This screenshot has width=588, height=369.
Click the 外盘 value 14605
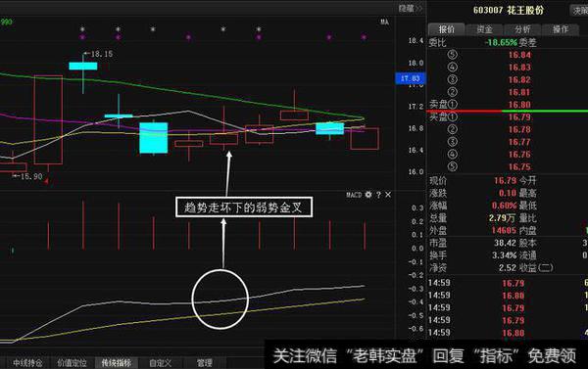pyautogui.click(x=504, y=230)
